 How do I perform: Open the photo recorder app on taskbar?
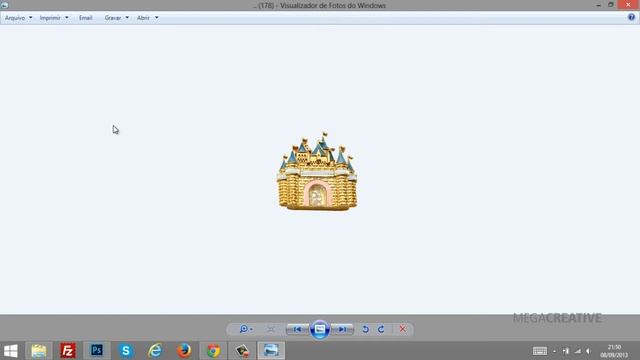pyautogui.click(x=242, y=351)
